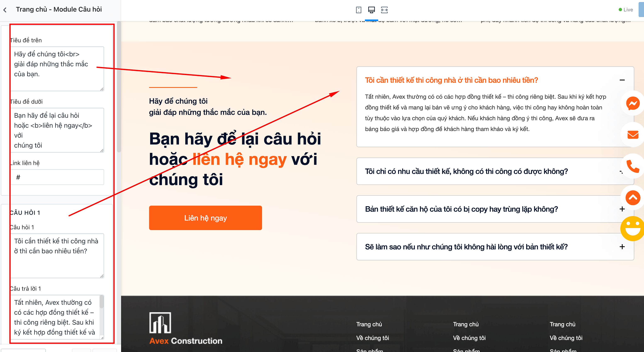This screenshot has width=644, height=352.
Task: Open third column 'Trang chủ' footer link
Action: click(x=562, y=324)
